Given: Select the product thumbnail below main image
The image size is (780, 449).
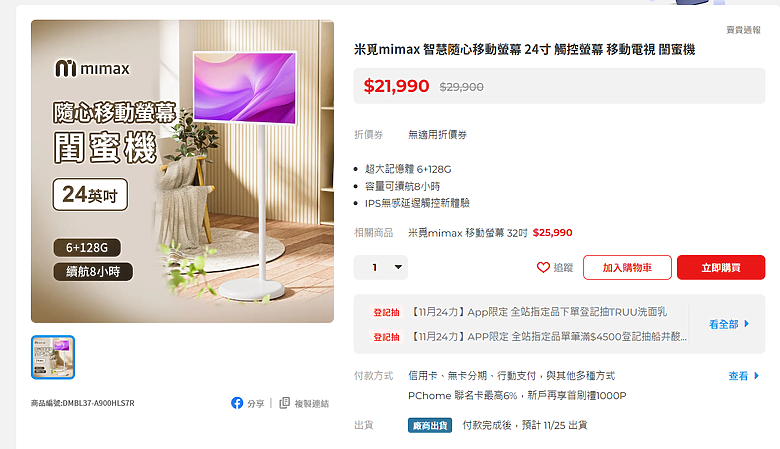Looking at the screenshot, I should click(53, 357).
